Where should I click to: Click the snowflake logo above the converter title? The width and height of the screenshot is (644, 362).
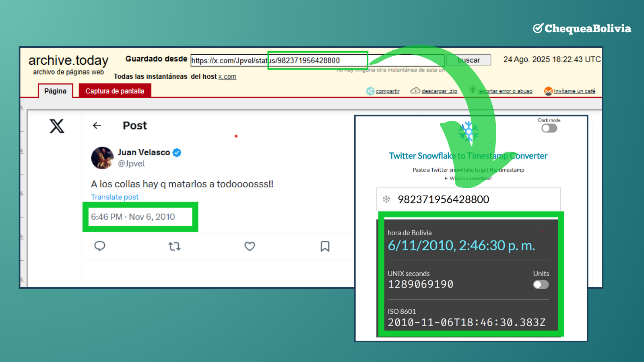(469, 131)
